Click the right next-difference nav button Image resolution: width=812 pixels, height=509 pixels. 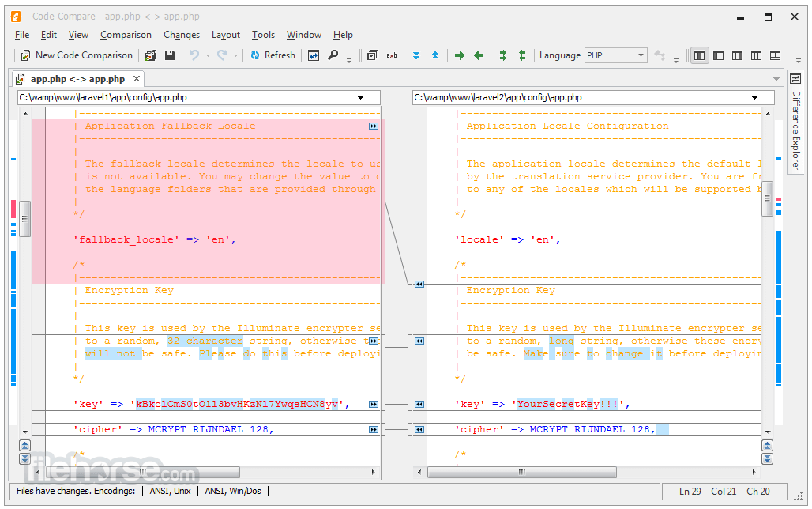(768, 458)
